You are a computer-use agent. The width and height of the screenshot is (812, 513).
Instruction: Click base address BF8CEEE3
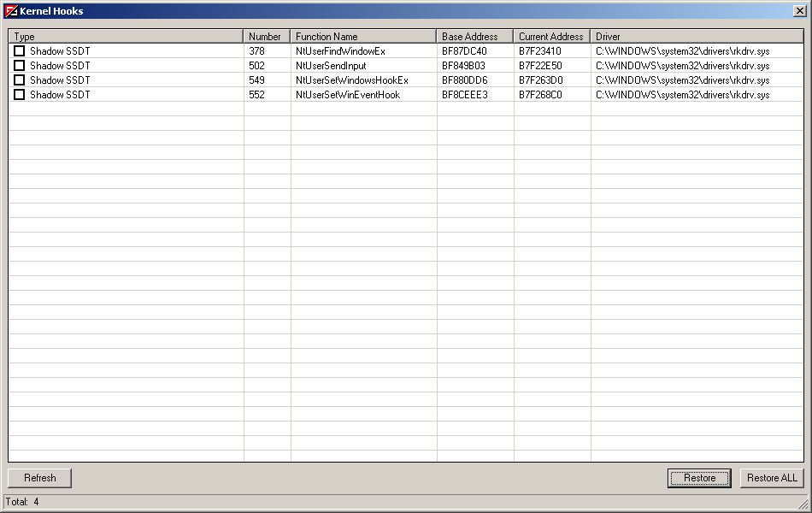coord(465,94)
